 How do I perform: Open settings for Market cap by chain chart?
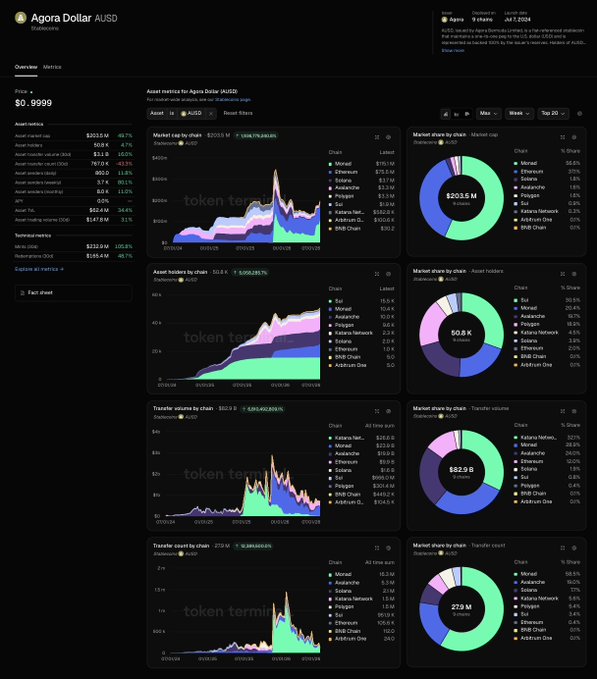[x=388, y=137]
